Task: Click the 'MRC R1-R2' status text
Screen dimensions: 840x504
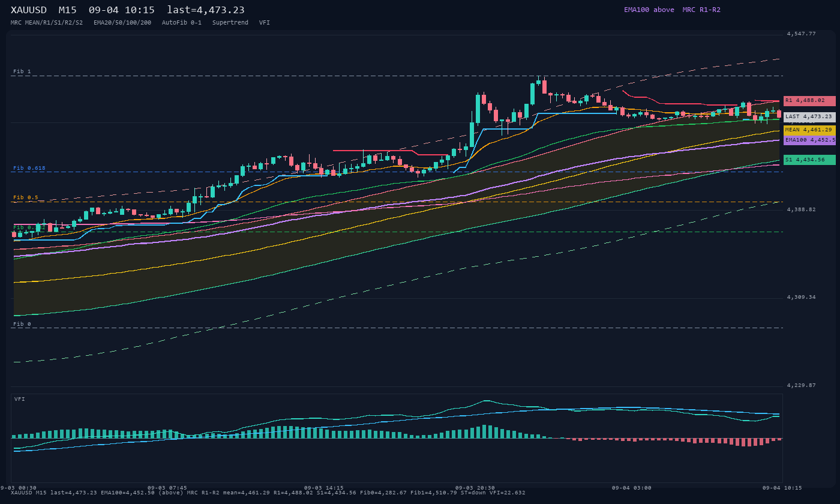Action: (x=701, y=10)
